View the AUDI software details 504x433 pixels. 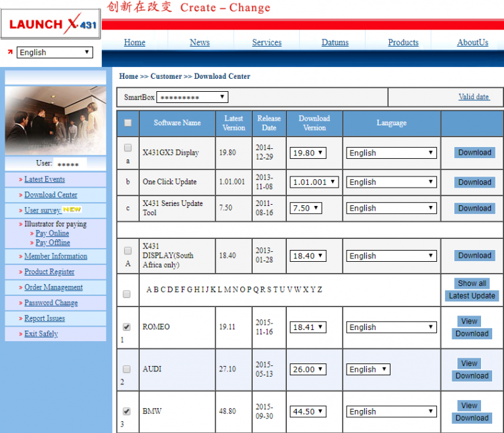[x=469, y=363]
